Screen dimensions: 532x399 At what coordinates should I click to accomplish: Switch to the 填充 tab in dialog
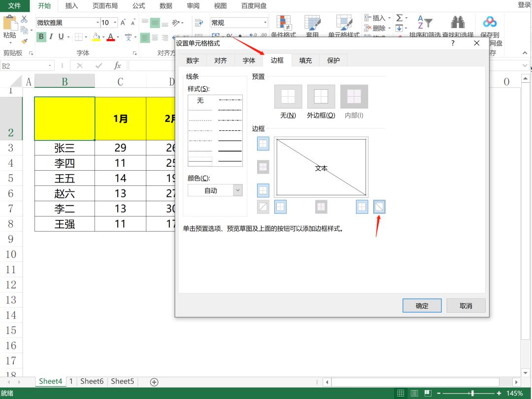306,60
